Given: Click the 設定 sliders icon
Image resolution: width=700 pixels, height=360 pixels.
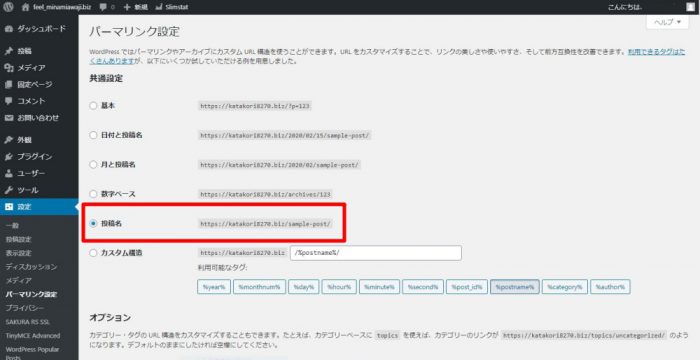Looking at the screenshot, I should pyautogui.click(x=8, y=207).
